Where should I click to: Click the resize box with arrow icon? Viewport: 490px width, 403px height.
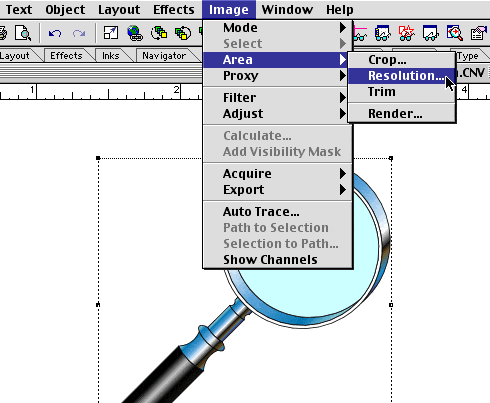111,33
